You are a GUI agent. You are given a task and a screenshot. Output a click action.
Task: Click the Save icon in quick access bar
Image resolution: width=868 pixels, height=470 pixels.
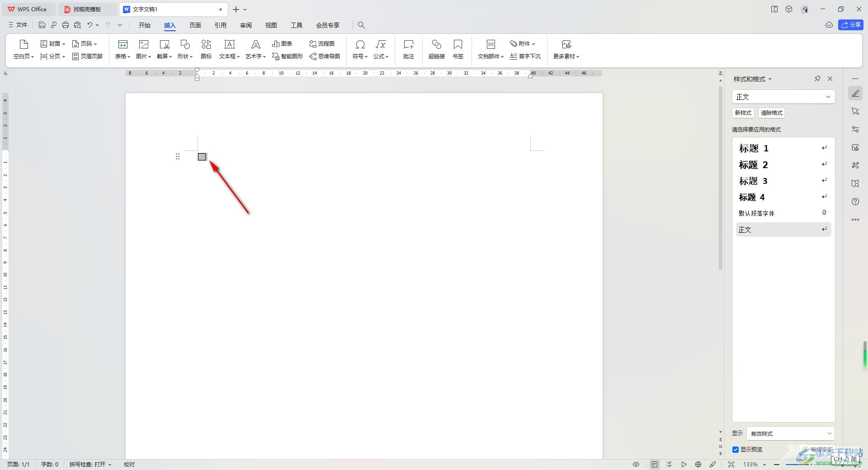coord(42,25)
